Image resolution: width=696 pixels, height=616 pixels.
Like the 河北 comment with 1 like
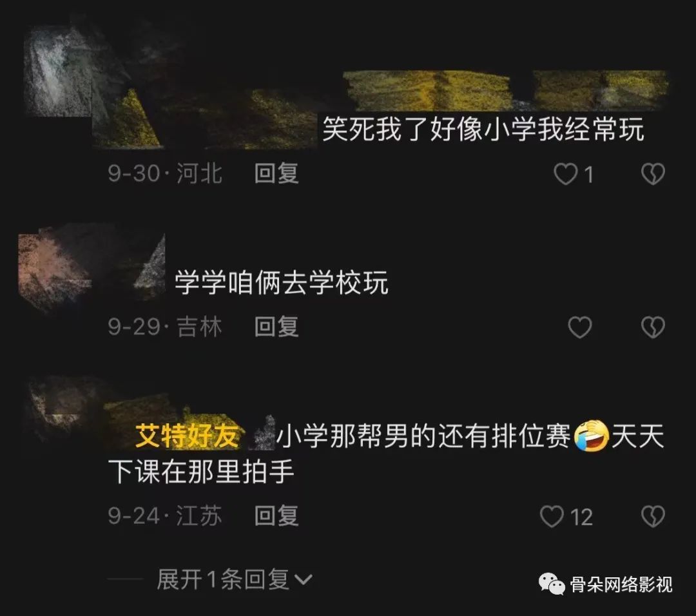[566, 173]
